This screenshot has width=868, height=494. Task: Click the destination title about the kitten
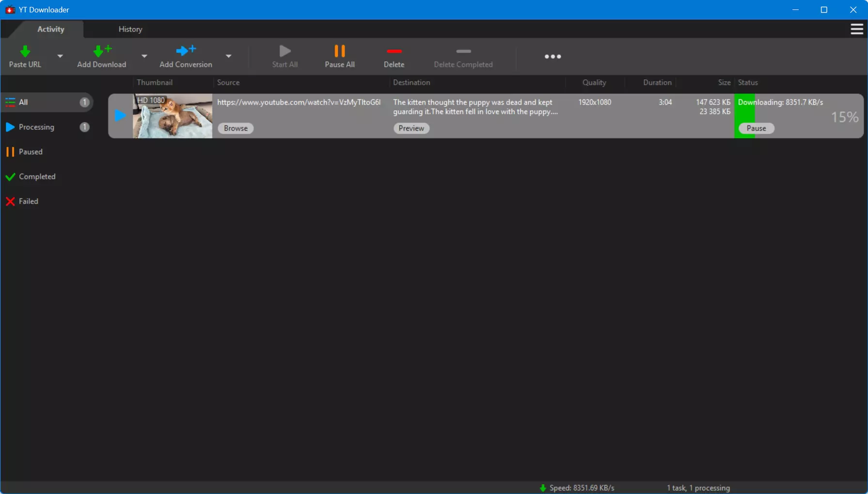coord(475,107)
